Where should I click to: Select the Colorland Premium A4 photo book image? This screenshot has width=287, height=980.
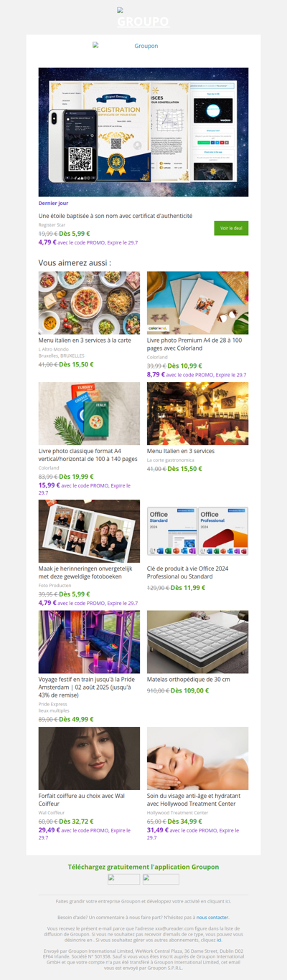pos(197,303)
